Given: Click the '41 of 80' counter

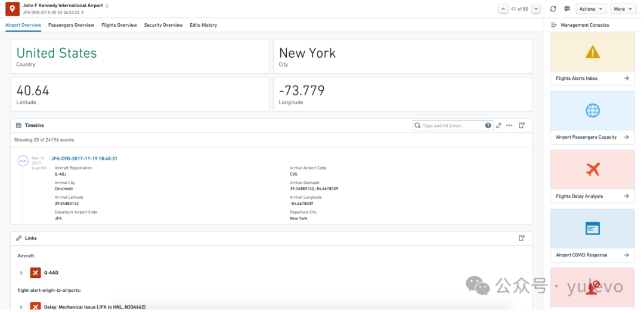Looking at the screenshot, I should [519, 9].
